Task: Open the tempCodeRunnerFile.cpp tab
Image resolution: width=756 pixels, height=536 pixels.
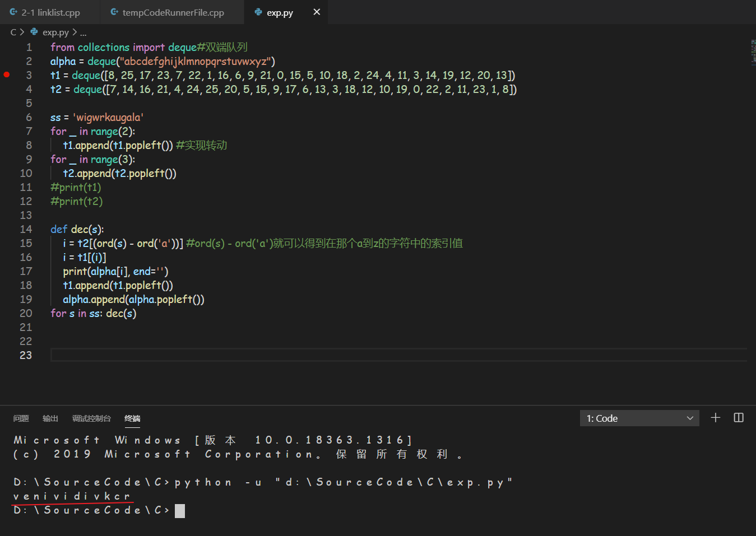Action: pyautogui.click(x=172, y=12)
